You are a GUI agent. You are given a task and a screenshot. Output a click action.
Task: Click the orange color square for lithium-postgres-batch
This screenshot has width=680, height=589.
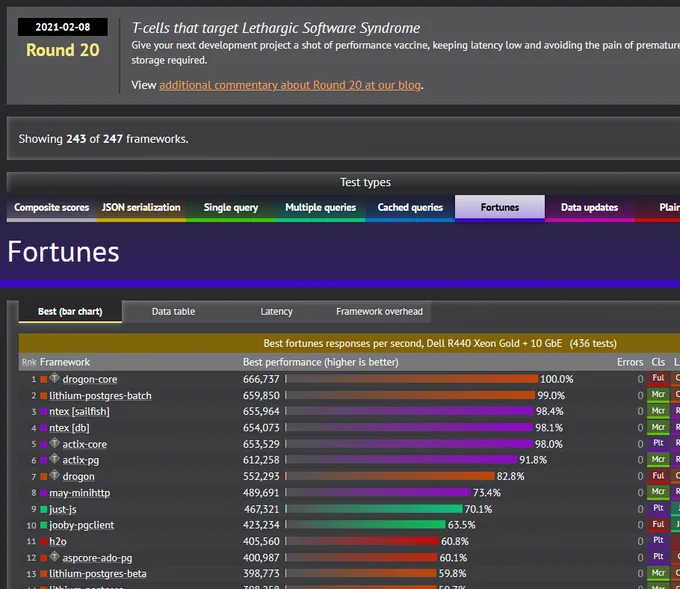pos(43,396)
